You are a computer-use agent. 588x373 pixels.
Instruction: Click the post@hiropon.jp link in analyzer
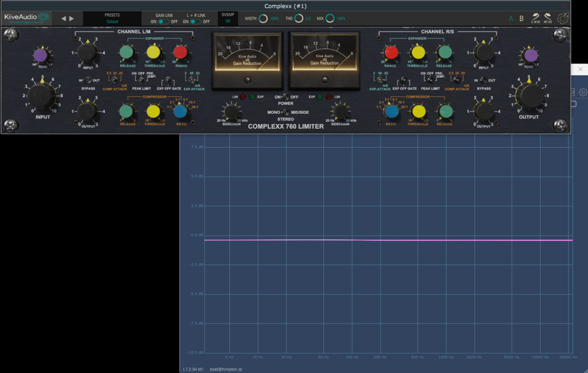click(226, 369)
